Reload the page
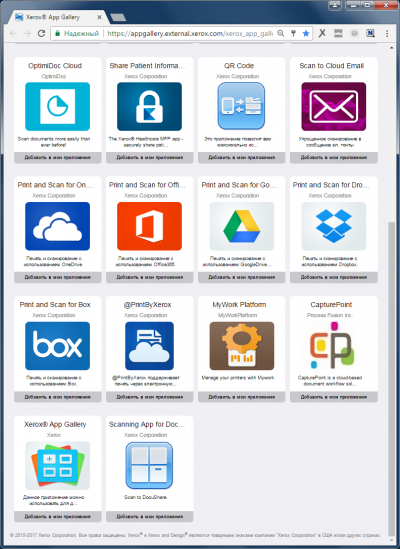Screen dimensions: 400x549 click(x=41, y=33)
